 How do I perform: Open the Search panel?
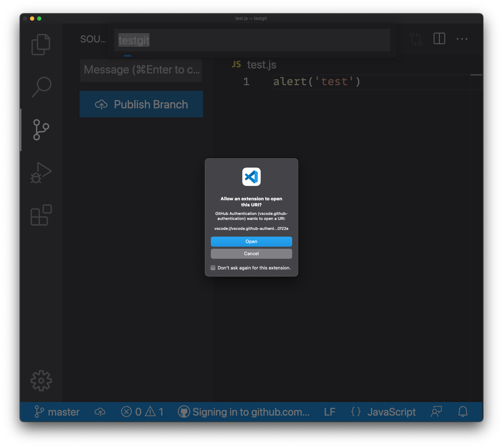(x=41, y=87)
